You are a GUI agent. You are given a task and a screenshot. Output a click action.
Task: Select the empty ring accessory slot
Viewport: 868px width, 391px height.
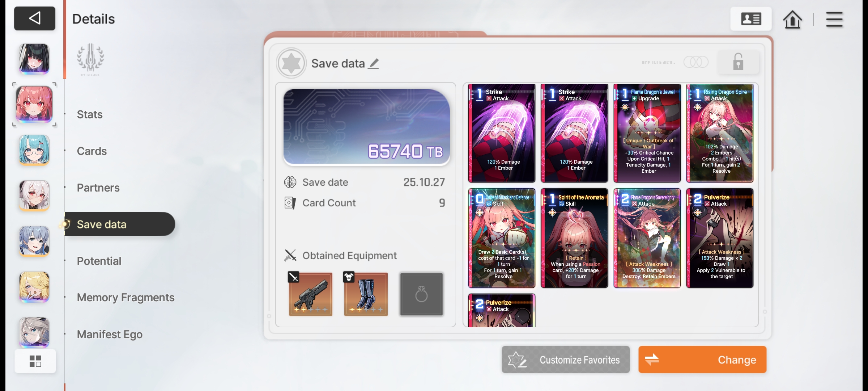point(421,294)
